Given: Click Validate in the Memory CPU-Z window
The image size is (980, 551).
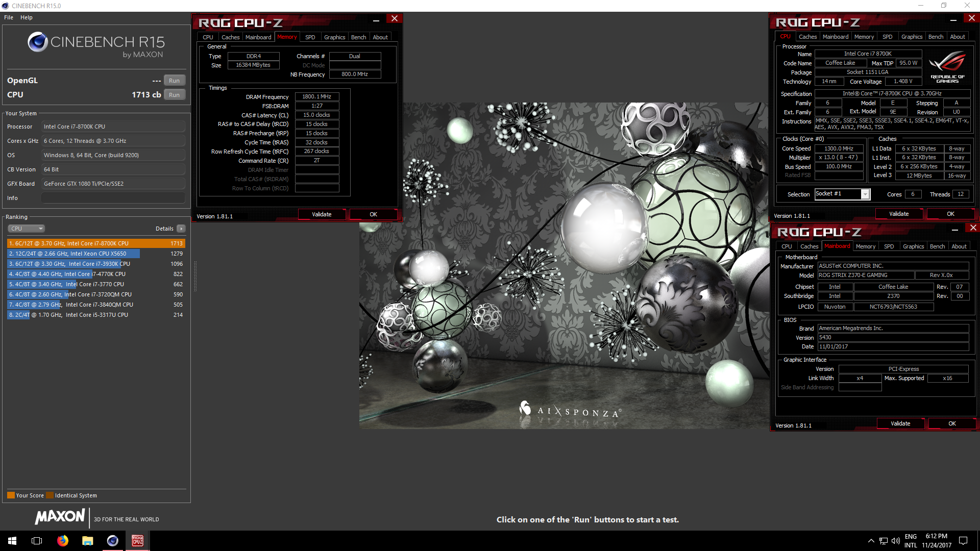Looking at the screenshot, I should click(322, 214).
